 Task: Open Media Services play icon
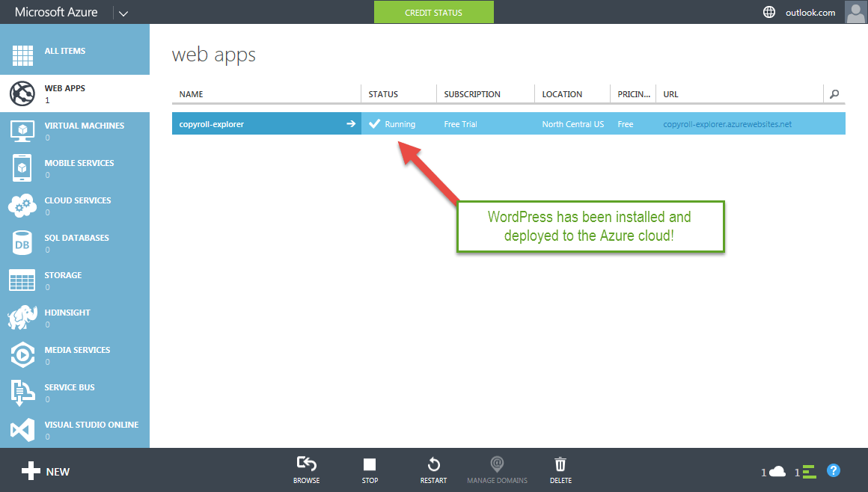tap(22, 354)
